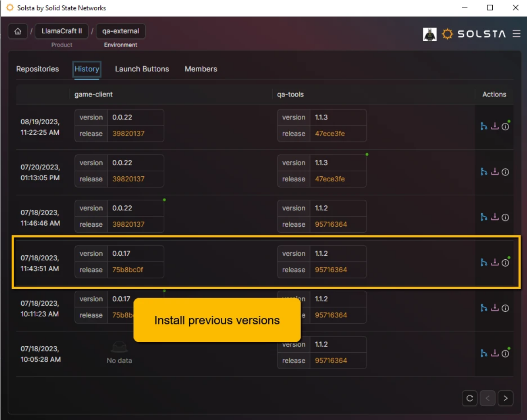Click game-client release 39820137 in 07/20/2023 row
Viewport: 527px width, 420px height.
tap(128, 179)
